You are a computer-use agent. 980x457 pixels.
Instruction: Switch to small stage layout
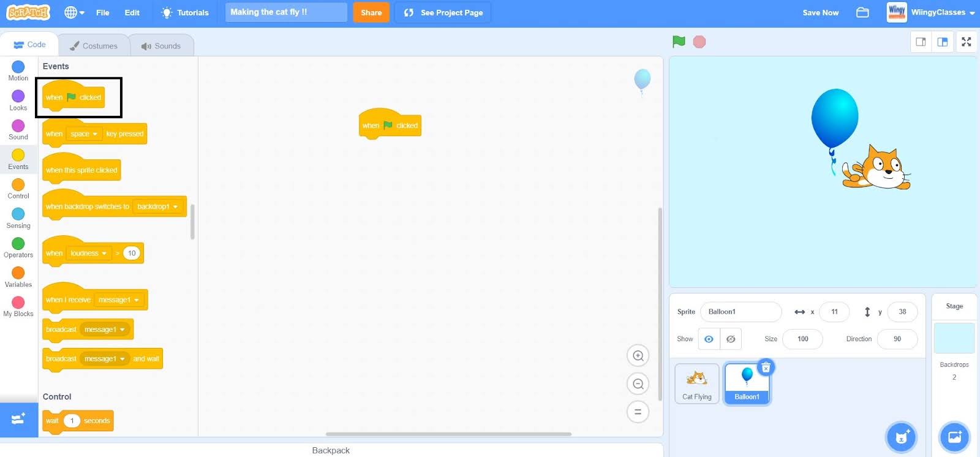pyautogui.click(x=921, y=42)
